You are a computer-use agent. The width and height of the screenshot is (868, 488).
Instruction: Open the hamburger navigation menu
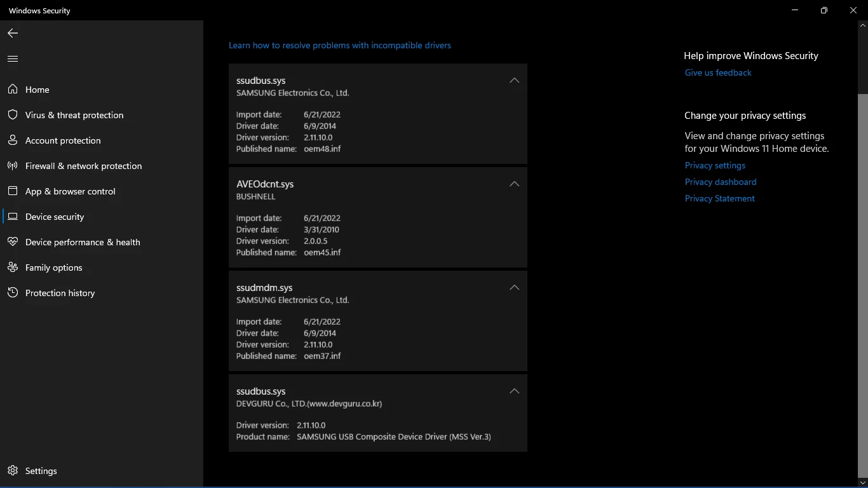point(13,59)
